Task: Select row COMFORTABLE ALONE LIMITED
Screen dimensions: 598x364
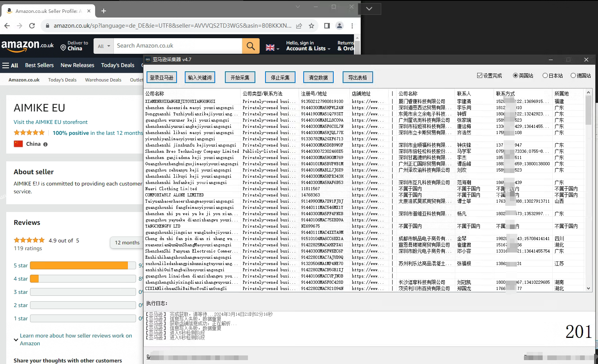Action: point(364,195)
